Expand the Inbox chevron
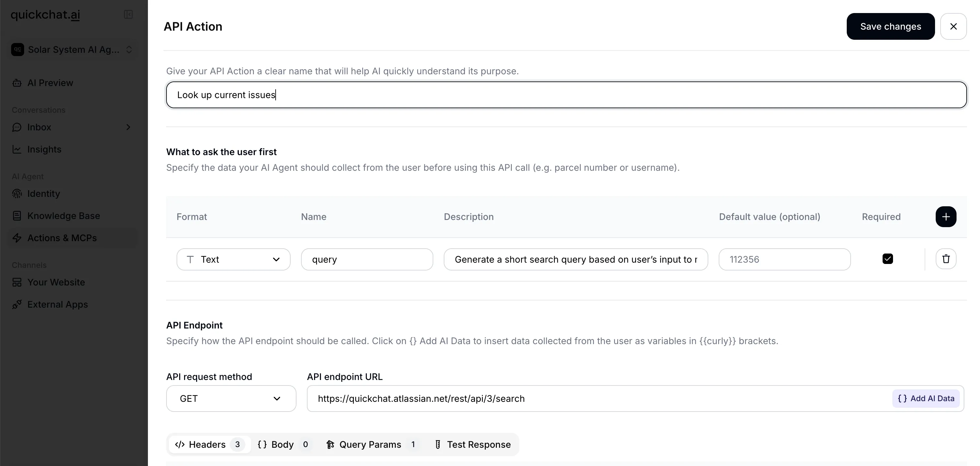Image resolution: width=980 pixels, height=466 pixels. pos(128,127)
